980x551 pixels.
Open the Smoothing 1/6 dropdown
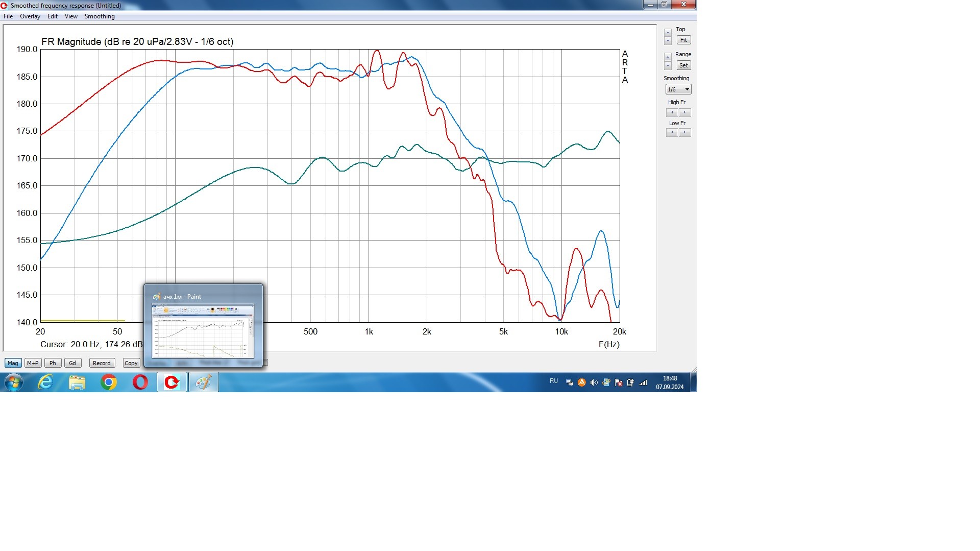[x=678, y=89]
